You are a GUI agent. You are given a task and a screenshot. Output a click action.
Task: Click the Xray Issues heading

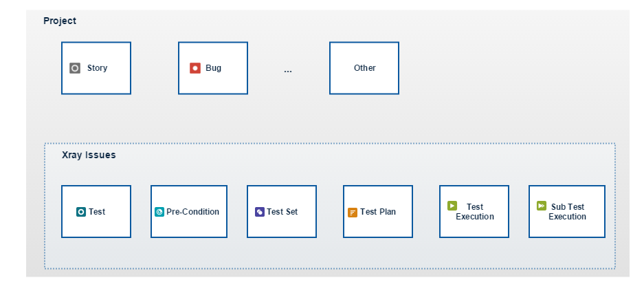pyautogui.click(x=89, y=155)
